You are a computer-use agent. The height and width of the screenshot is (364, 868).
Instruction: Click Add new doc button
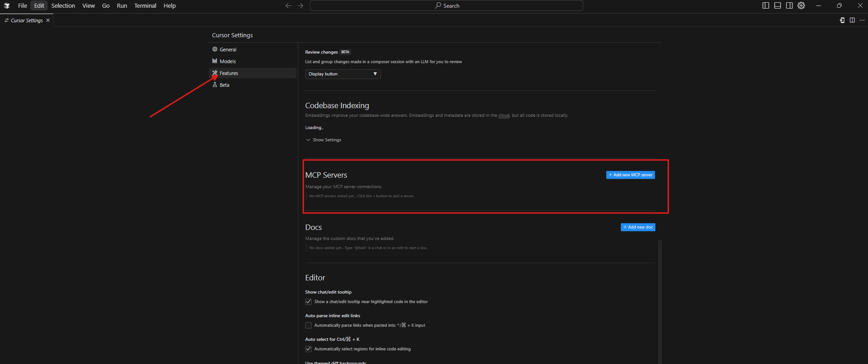click(x=638, y=227)
